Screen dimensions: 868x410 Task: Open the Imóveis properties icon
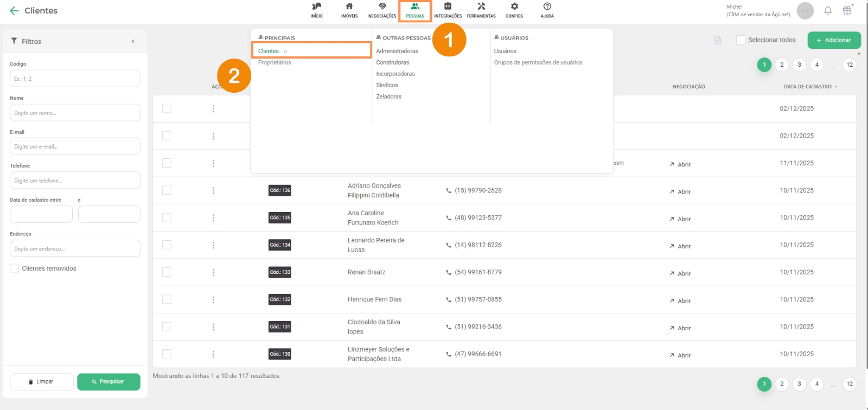(x=349, y=7)
